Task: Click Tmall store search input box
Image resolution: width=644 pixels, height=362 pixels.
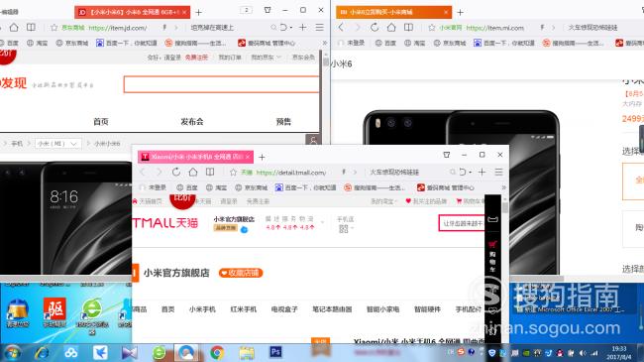Action: point(462,223)
